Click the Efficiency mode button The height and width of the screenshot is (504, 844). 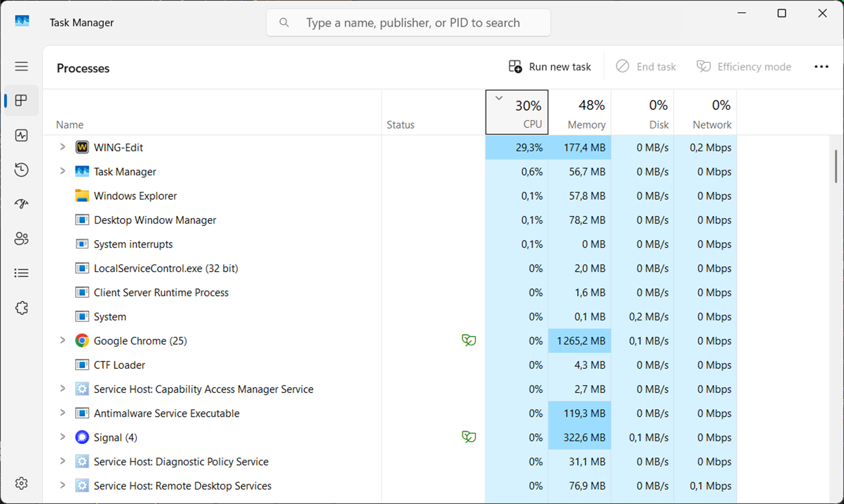[743, 67]
